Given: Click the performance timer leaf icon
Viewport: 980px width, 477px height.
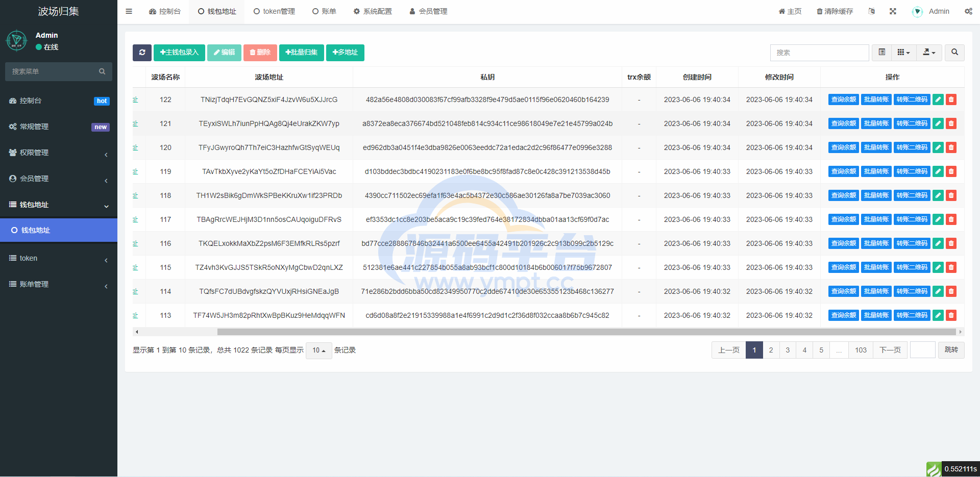Looking at the screenshot, I should click(934, 469).
